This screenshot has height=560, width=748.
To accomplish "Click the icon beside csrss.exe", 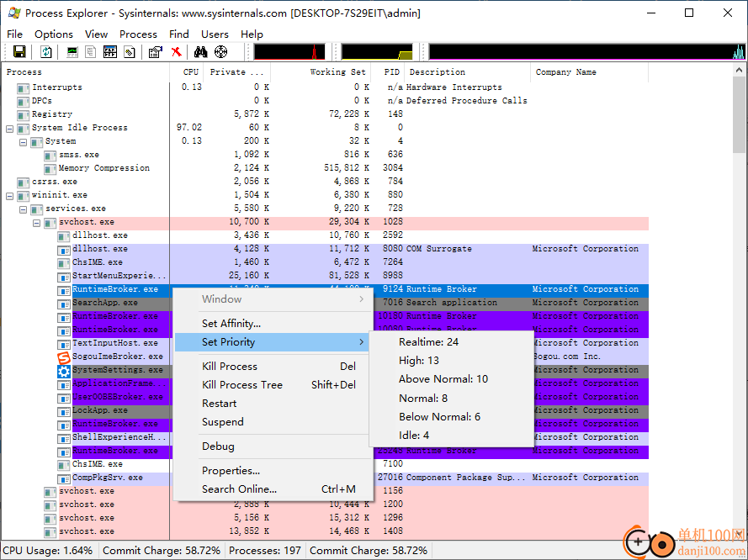I will tap(23, 182).
